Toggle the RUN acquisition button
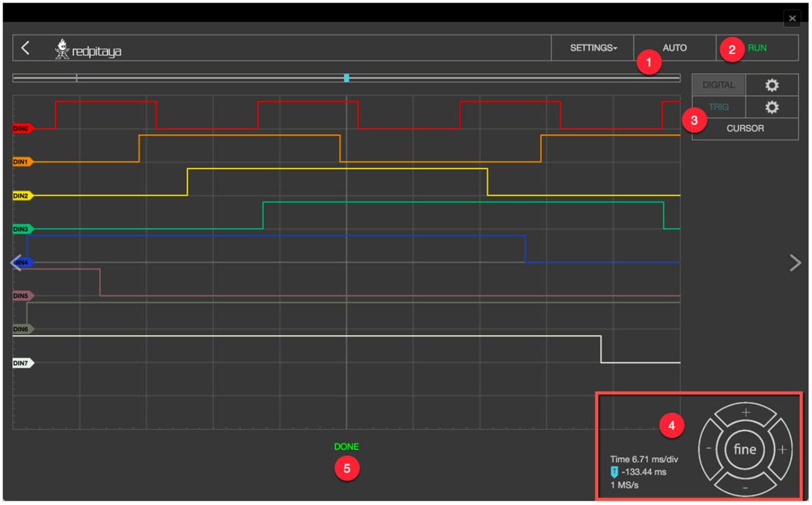Image resolution: width=812 pixels, height=505 pixels. coord(757,48)
